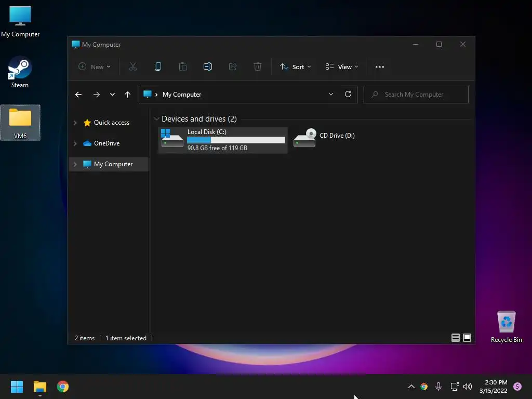Select Quick access in navigation pane
532x399 pixels.
coord(112,123)
